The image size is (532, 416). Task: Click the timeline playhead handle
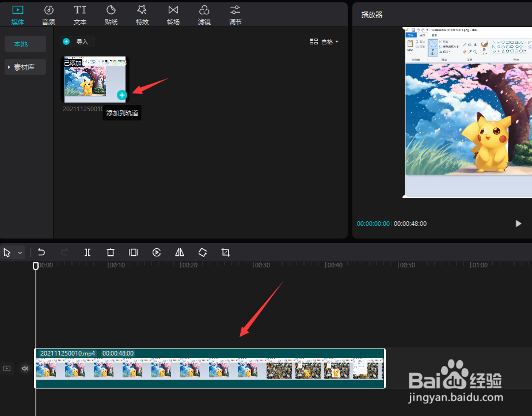coord(36,266)
